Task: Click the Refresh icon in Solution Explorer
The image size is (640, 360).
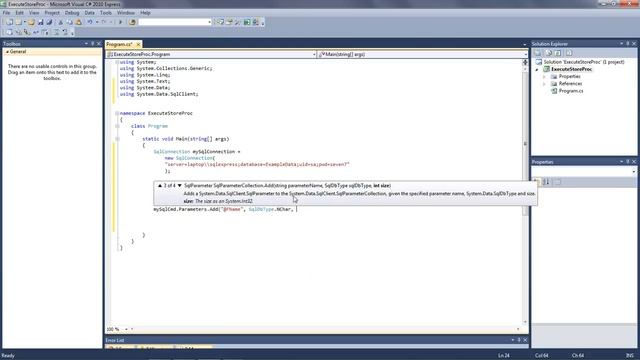Action: (x=558, y=53)
